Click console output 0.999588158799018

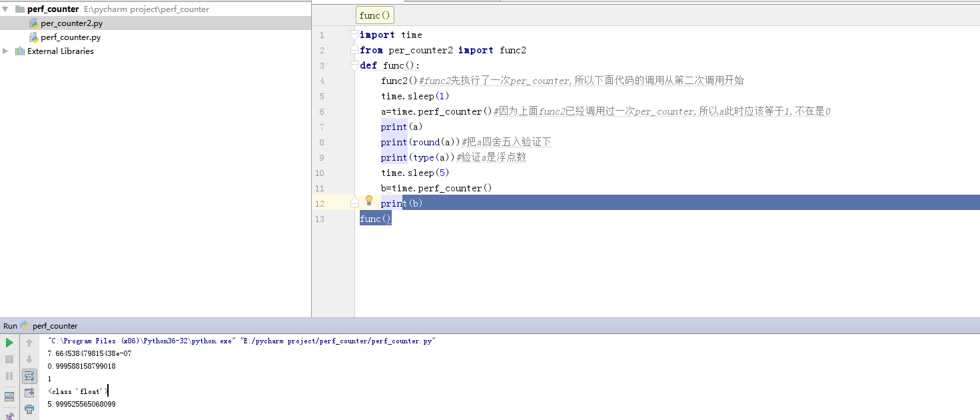[81, 366]
